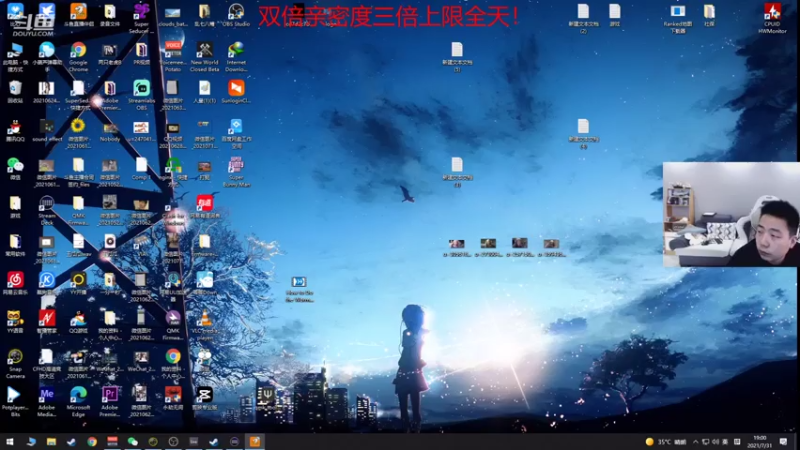This screenshot has height=450, width=800.
Task: Open Microsoft Edge from the desktop
Action: point(78,402)
